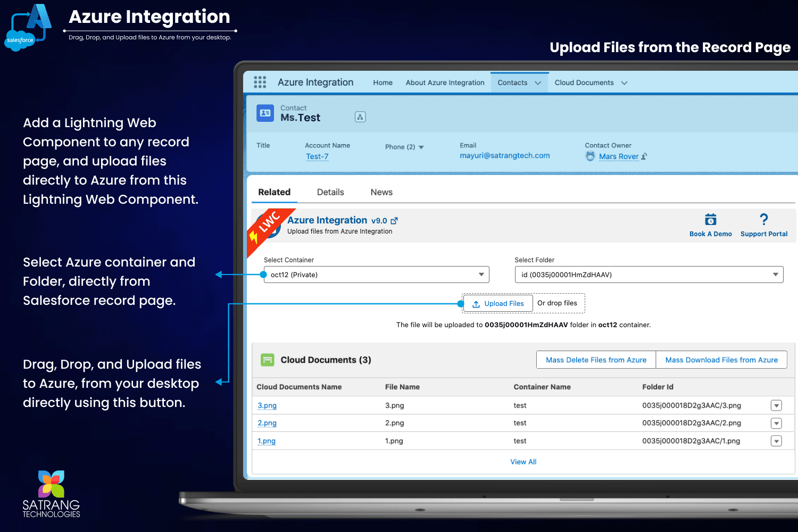The image size is (798, 532).
Task: Click the 'test' container cell in 3.png row
Action: pyautogui.click(x=520, y=405)
